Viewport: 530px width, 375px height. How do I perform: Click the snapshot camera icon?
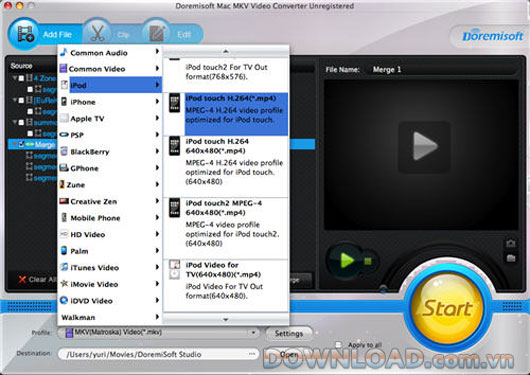(x=511, y=243)
